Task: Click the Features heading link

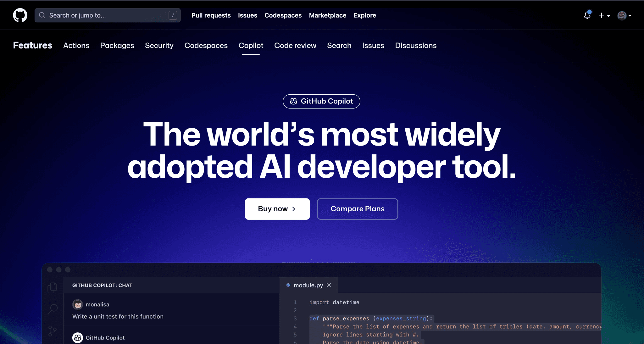Action: coord(33,45)
